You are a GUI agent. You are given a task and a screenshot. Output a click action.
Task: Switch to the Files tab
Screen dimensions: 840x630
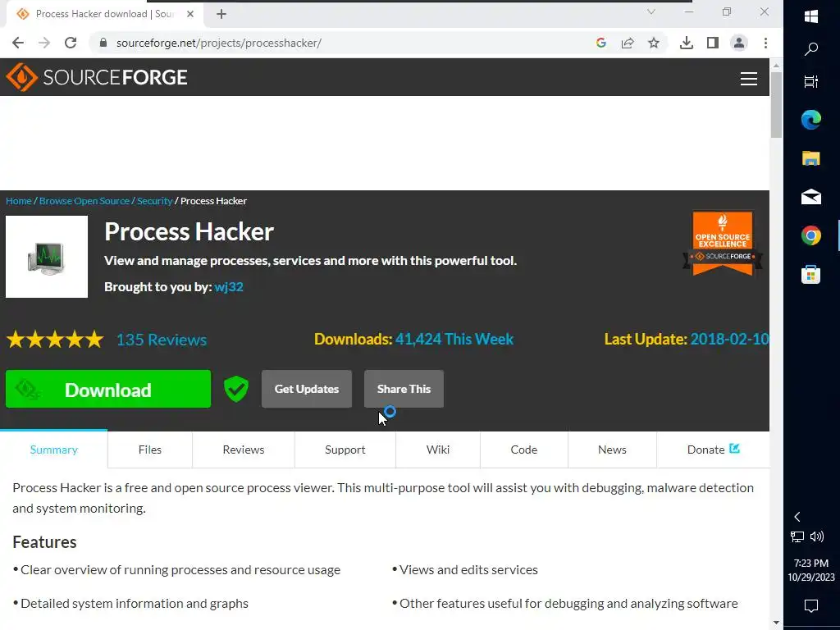(150, 450)
